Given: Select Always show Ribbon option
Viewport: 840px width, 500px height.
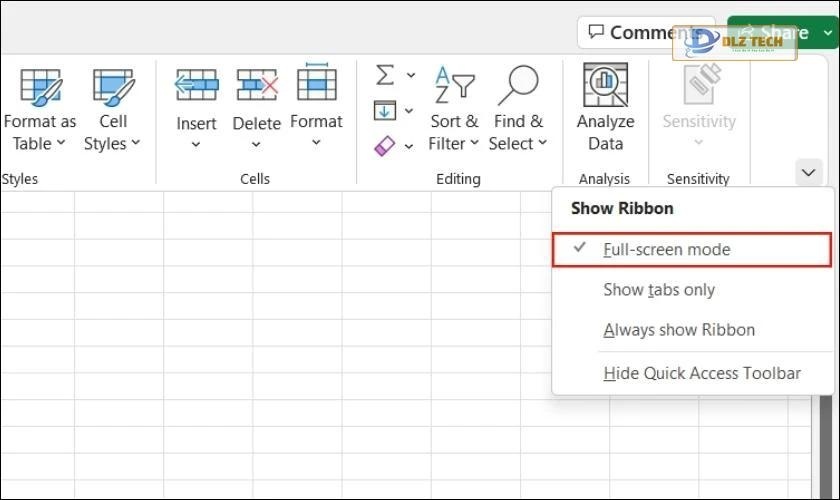Looking at the screenshot, I should tap(679, 330).
